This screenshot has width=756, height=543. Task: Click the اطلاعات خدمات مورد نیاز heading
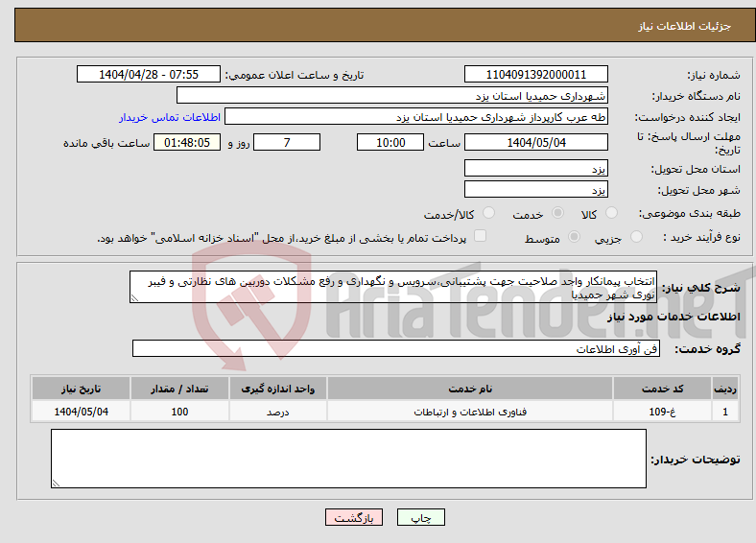click(673, 317)
